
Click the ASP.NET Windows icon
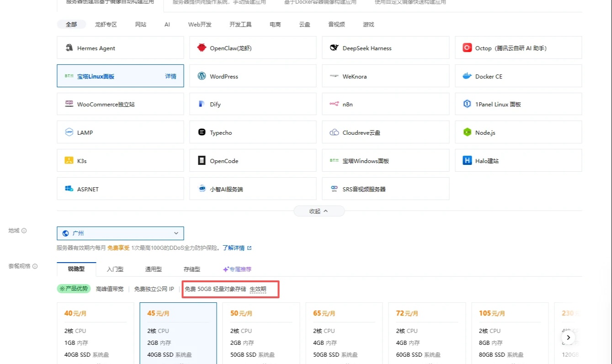[x=69, y=189]
